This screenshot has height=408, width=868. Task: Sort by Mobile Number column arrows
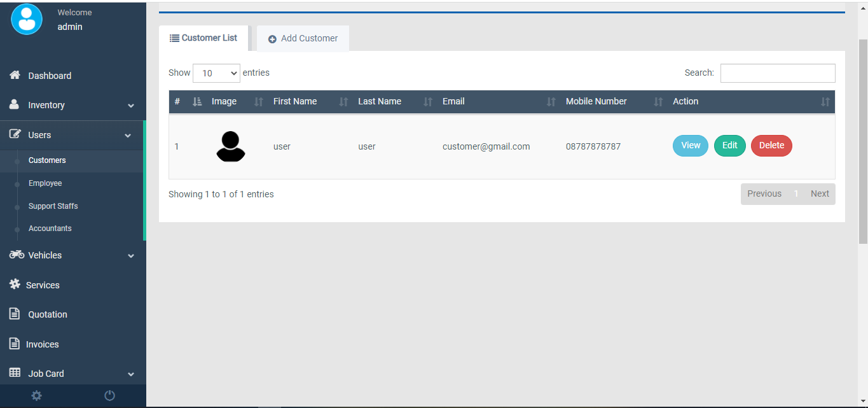coord(658,102)
